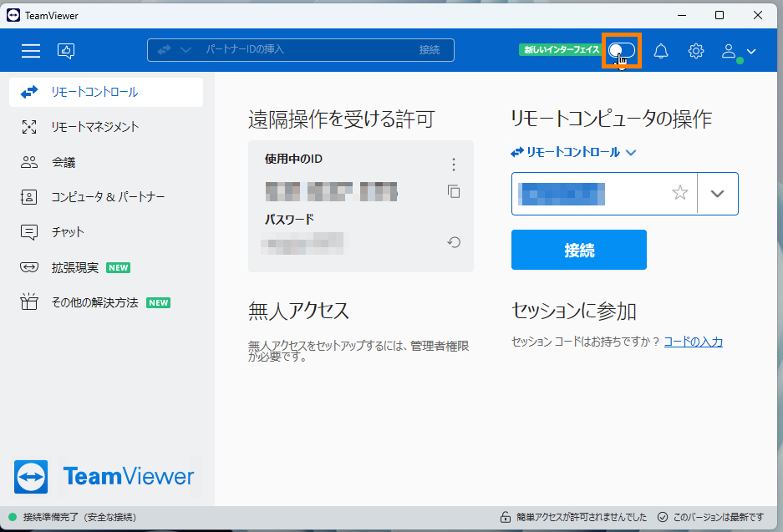Open the hamburger menu
783x532 pixels.
tap(30, 50)
